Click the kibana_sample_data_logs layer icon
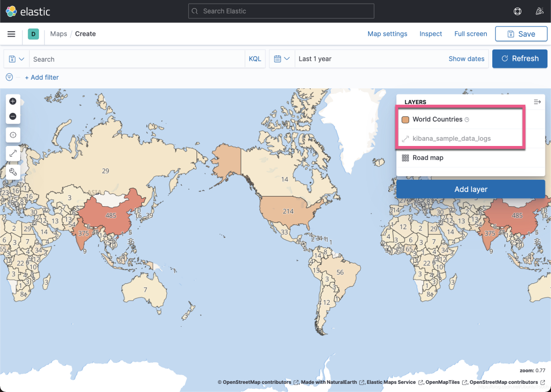 pyautogui.click(x=405, y=138)
